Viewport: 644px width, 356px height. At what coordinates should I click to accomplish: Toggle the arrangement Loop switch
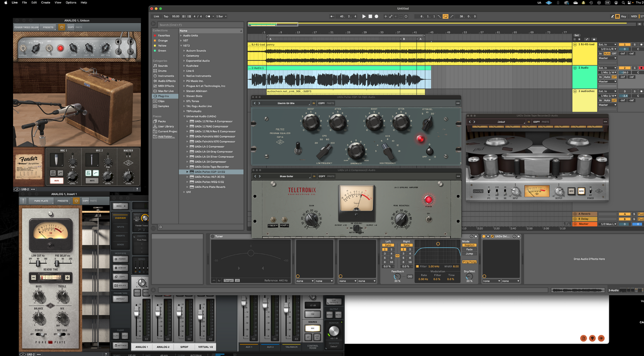point(445,16)
